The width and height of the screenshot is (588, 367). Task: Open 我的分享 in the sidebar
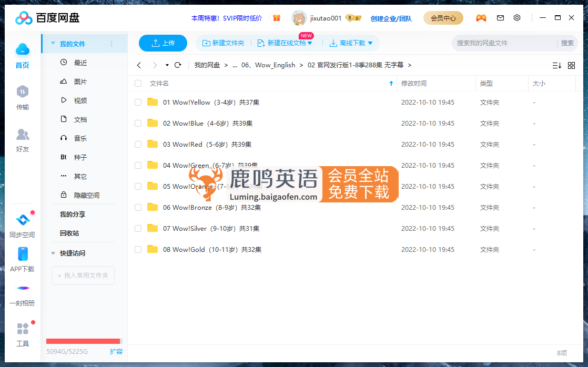(x=73, y=214)
